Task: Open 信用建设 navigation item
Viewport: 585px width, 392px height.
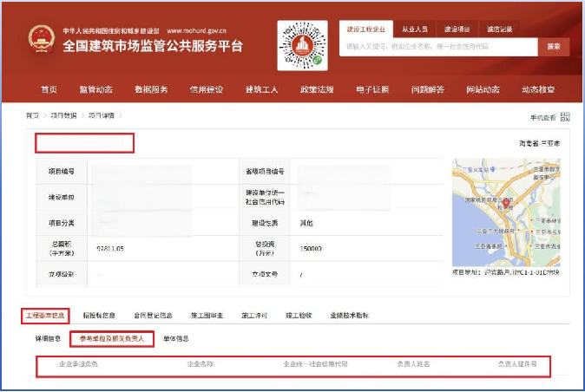Action: click(207, 89)
